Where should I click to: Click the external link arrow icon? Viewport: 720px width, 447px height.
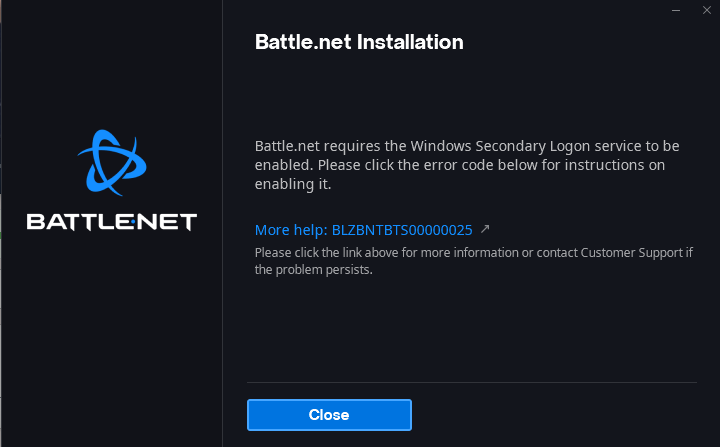click(x=485, y=229)
